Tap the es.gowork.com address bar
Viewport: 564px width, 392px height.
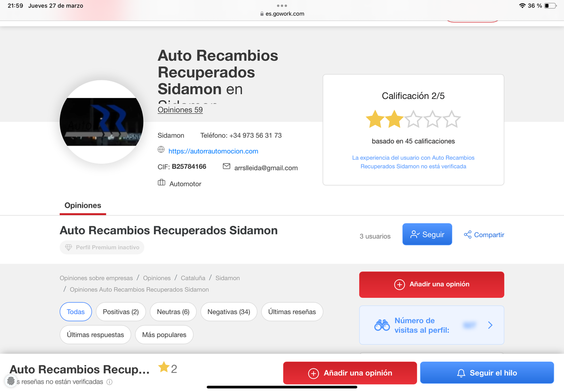(282, 14)
